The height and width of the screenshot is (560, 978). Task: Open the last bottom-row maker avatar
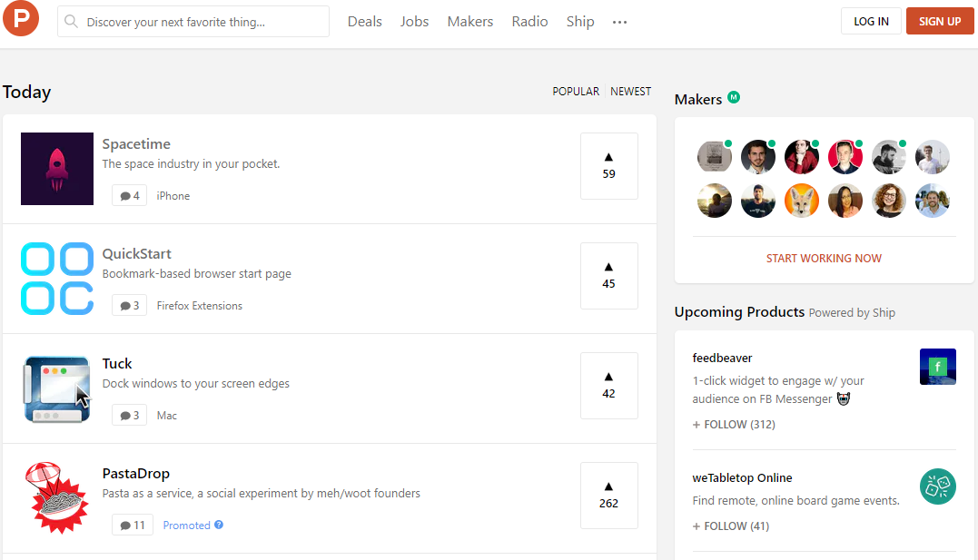tap(933, 201)
